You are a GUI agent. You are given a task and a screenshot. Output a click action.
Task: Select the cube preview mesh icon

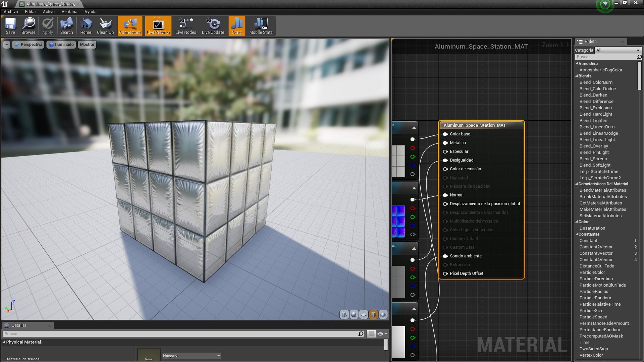coord(373,314)
